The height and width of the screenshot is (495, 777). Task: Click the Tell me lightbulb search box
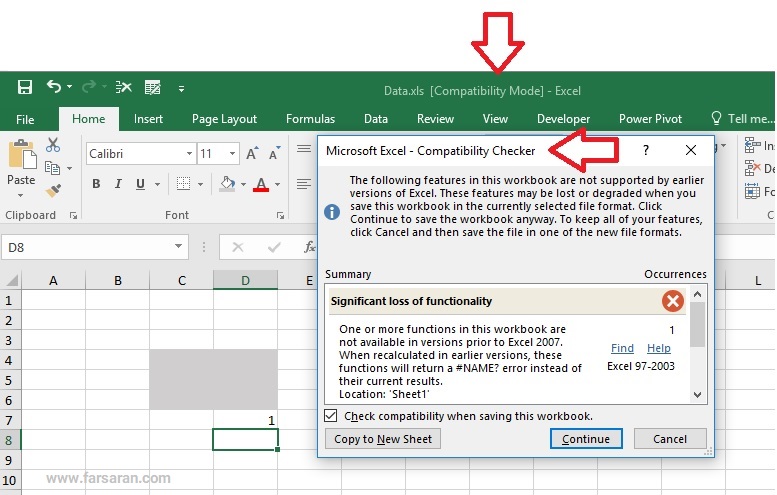[x=742, y=119]
